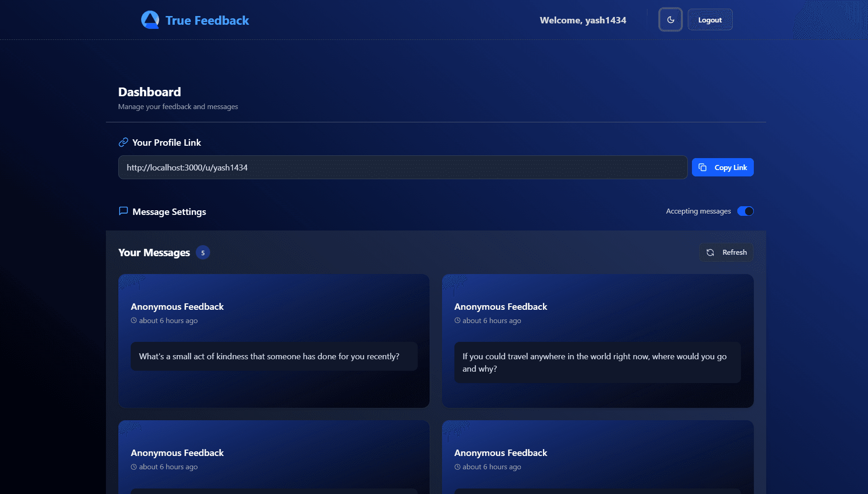Select the kindness feedback message card
The width and height of the screenshot is (868, 494).
click(273, 340)
